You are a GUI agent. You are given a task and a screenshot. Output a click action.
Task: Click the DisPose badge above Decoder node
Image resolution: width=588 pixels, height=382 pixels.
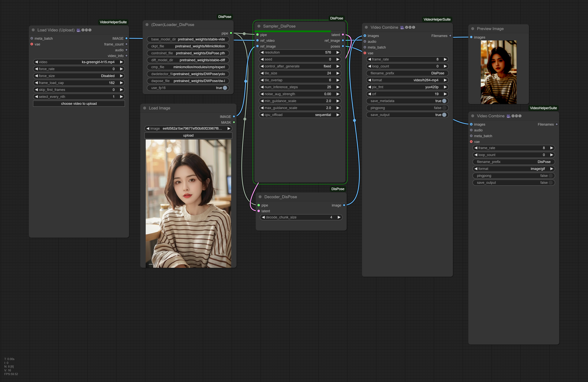click(x=337, y=189)
